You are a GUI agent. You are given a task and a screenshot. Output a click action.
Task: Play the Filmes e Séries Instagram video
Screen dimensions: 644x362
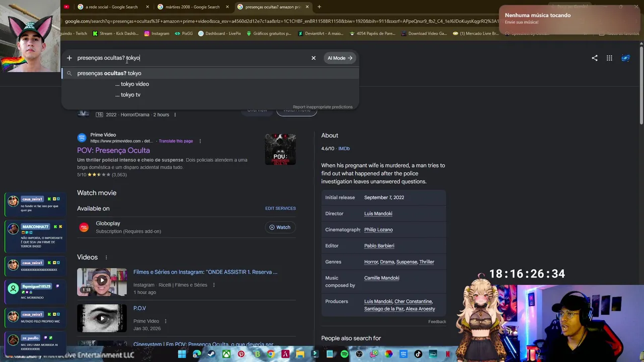coord(102,282)
